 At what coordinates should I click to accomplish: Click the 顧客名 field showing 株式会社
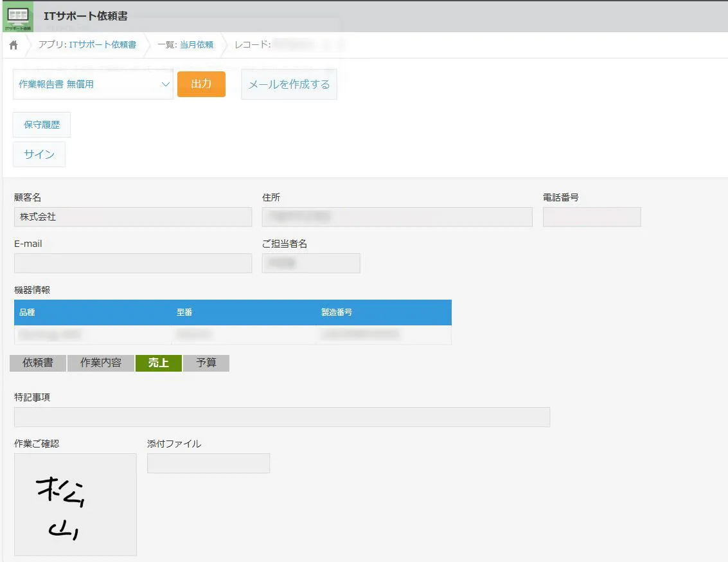click(133, 217)
